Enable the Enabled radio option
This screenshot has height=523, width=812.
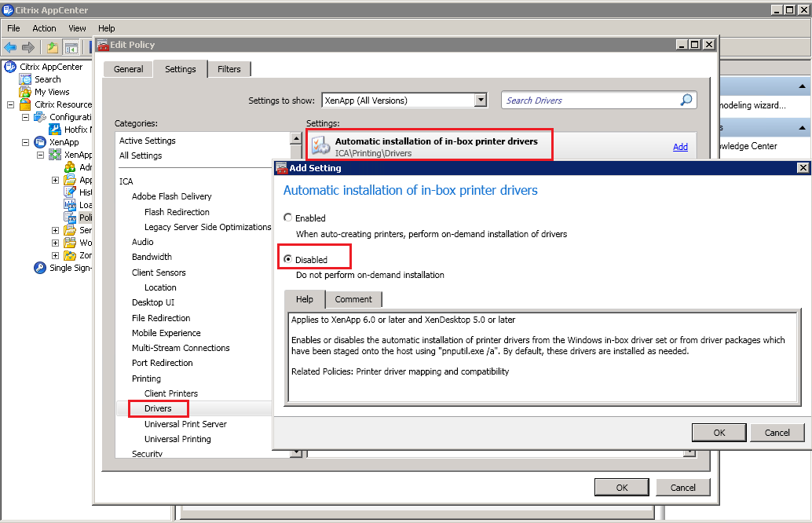286,218
